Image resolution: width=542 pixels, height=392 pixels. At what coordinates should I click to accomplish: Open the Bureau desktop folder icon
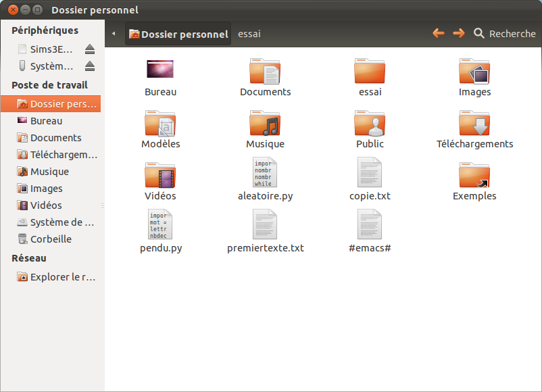click(160, 69)
